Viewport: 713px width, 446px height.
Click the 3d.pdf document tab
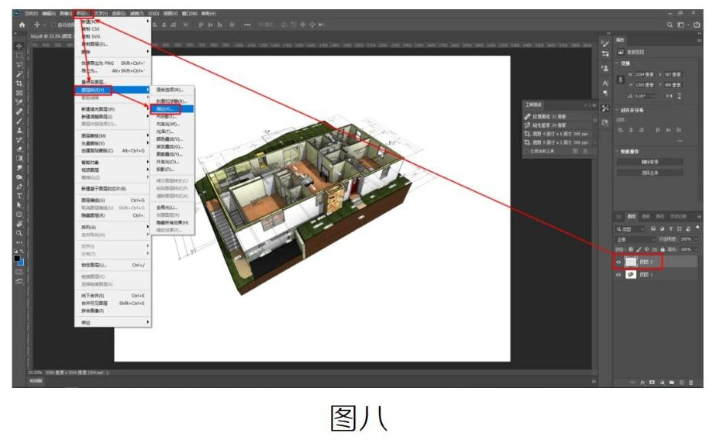tap(50, 36)
